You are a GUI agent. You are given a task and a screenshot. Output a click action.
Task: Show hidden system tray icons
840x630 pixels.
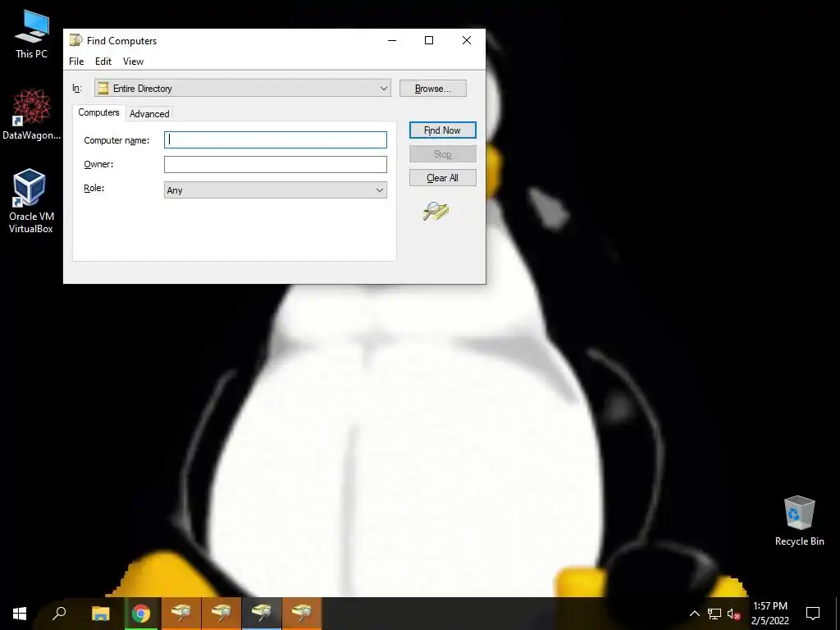pyautogui.click(x=694, y=614)
